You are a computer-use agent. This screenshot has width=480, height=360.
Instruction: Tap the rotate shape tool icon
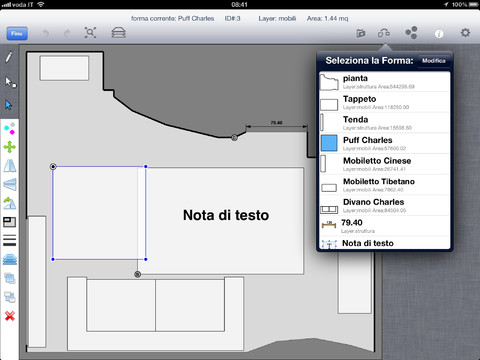click(10, 203)
